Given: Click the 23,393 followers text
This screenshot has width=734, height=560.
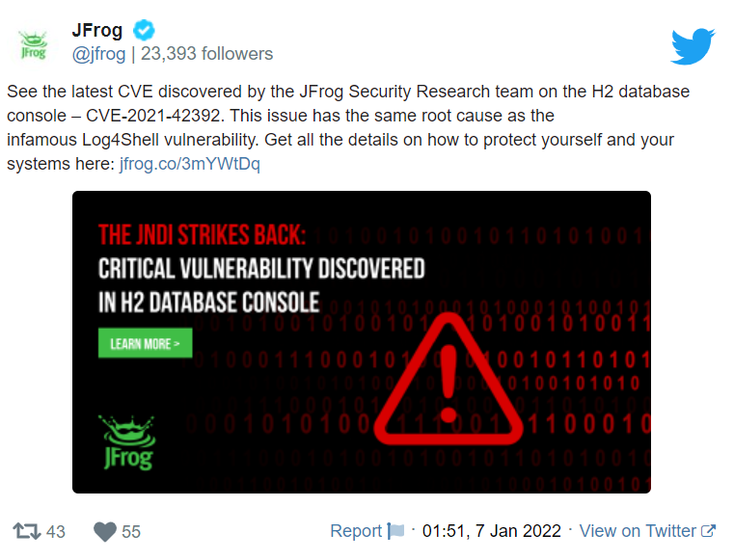Looking at the screenshot, I should pos(205,54).
